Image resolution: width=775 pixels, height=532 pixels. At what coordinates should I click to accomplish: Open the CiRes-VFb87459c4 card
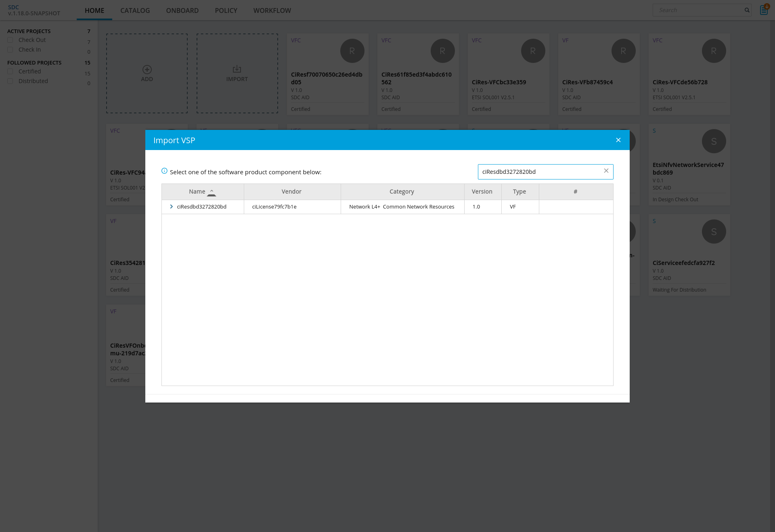599,74
